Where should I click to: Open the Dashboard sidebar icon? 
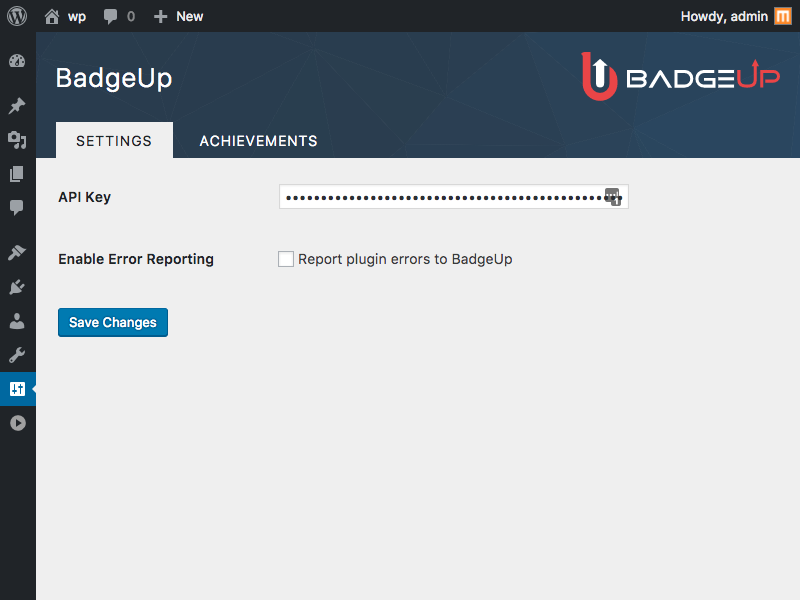(x=17, y=61)
